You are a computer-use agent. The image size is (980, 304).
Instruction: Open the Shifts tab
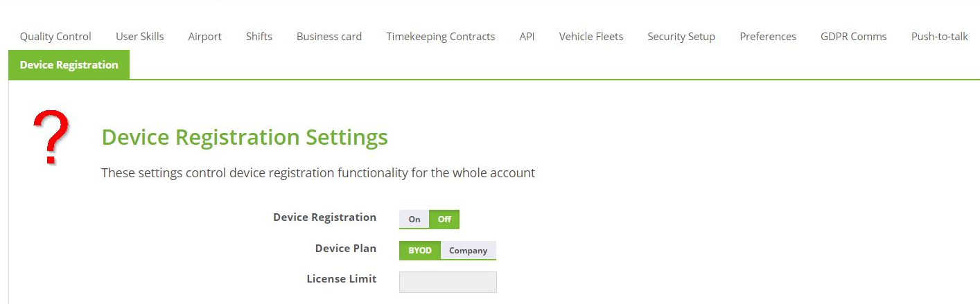[259, 37]
